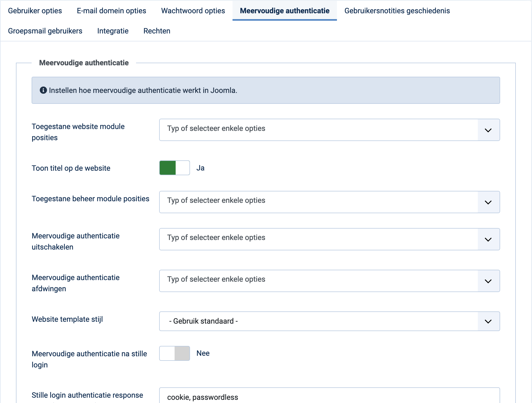Click the Toon titel op de website label

[71, 168]
